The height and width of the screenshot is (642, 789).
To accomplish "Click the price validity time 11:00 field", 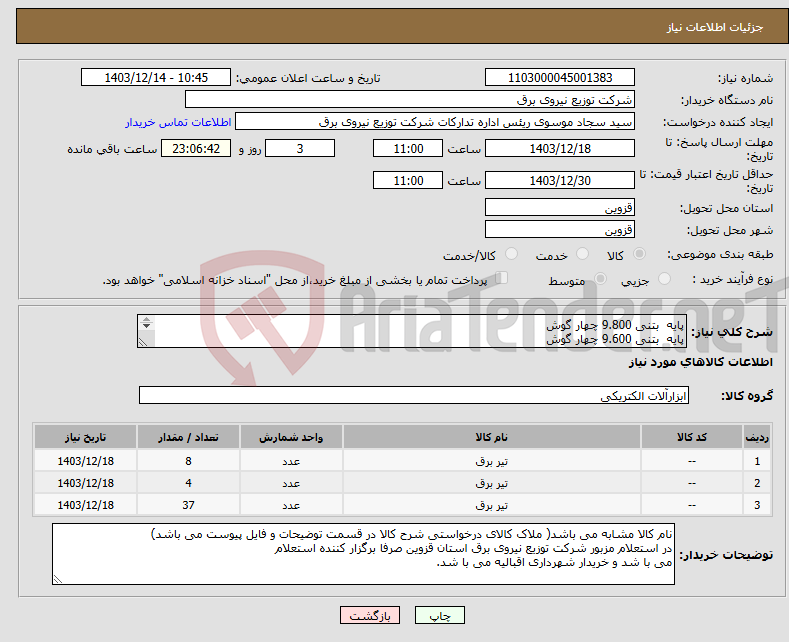I will click(x=408, y=180).
